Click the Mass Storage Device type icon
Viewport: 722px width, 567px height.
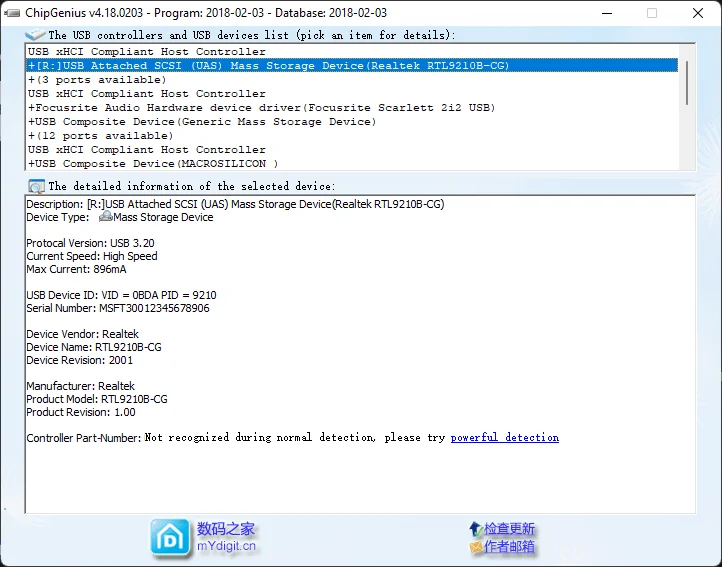[105, 216]
